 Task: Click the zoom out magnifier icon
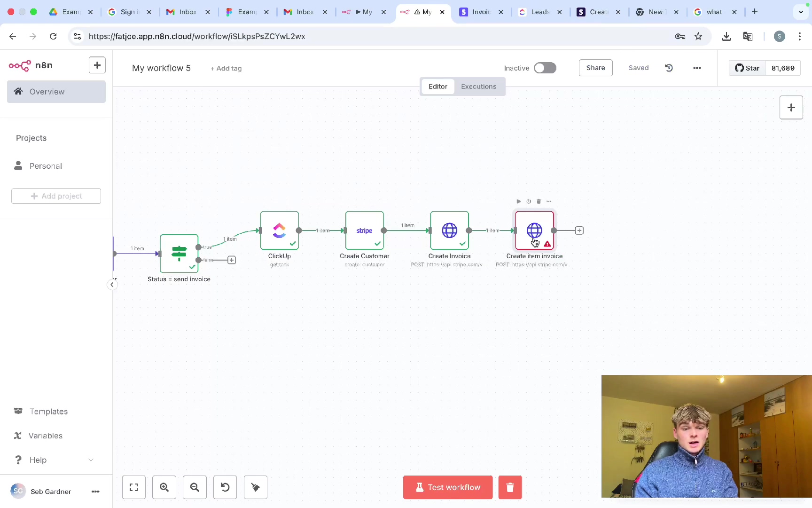point(195,487)
